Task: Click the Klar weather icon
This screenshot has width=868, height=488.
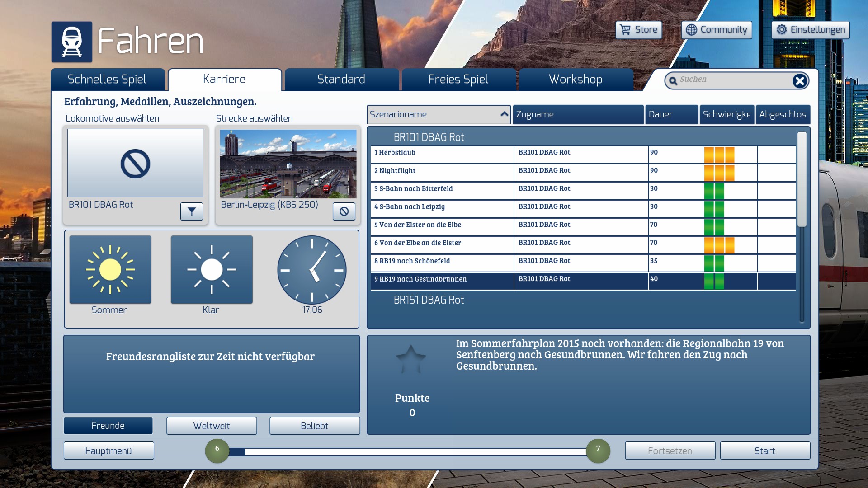Action: point(212,270)
